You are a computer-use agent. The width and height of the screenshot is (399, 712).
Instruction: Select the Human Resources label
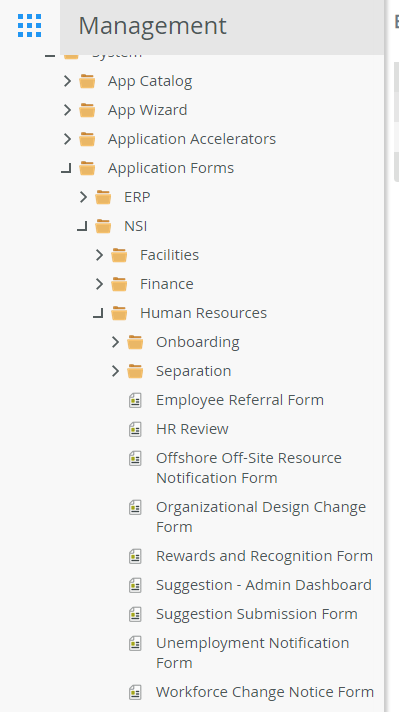tap(203, 313)
